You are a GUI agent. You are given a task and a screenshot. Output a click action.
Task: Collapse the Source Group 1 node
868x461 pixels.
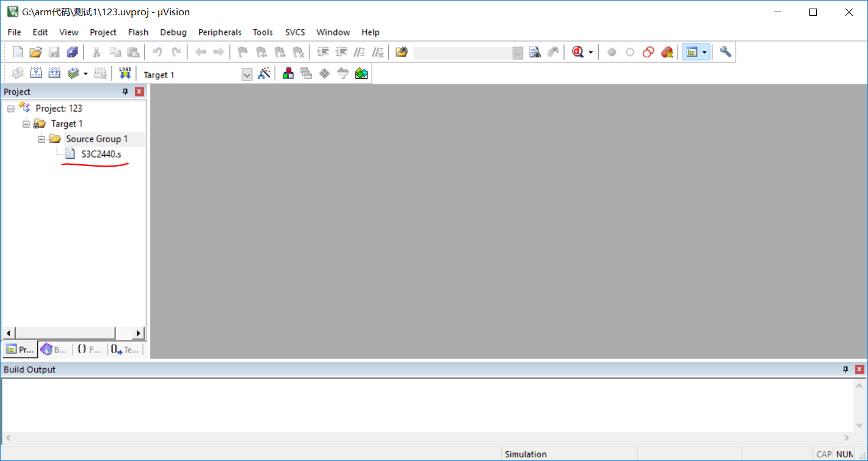42,139
